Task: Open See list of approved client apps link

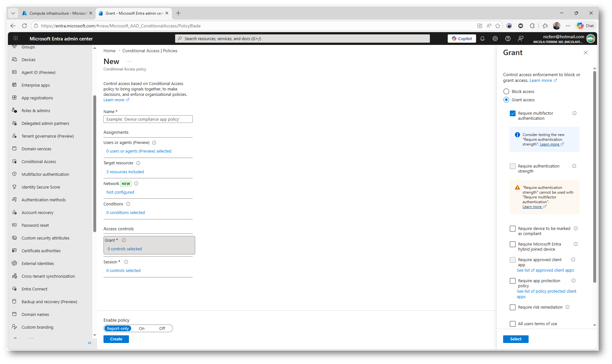Action: pos(545,270)
